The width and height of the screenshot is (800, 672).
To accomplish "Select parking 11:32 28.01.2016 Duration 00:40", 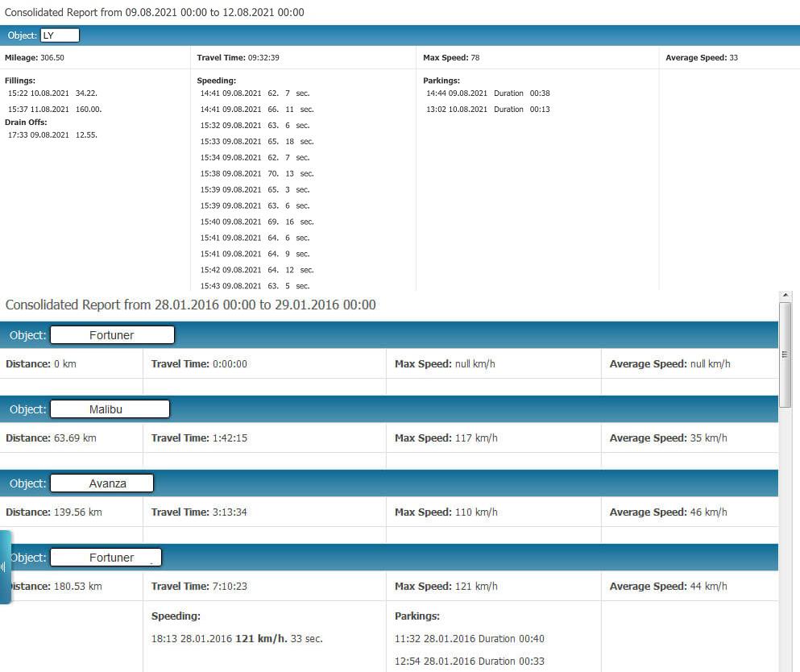I will point(470,638).
